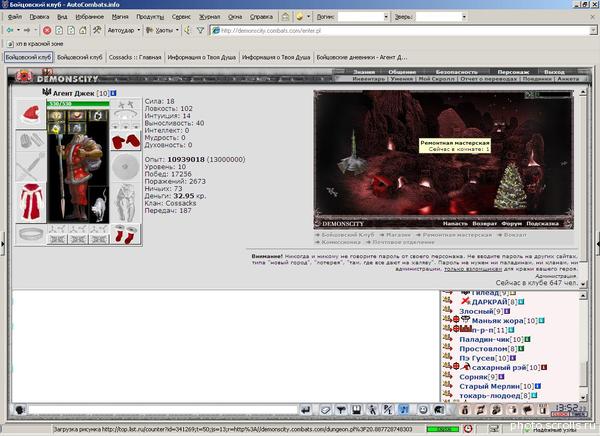
Task: Click the tools hammer icon in toolbar
Action: click(97, 30)
